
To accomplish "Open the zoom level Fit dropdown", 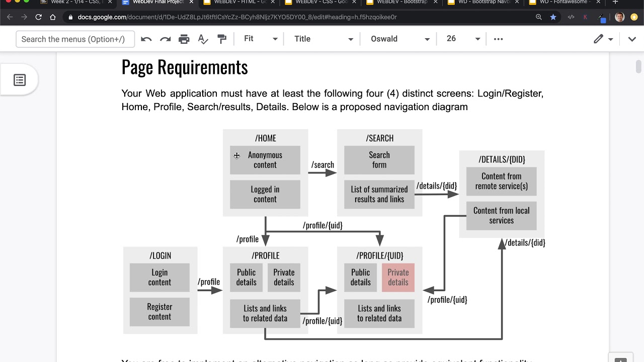I will [x=261, y=39].
